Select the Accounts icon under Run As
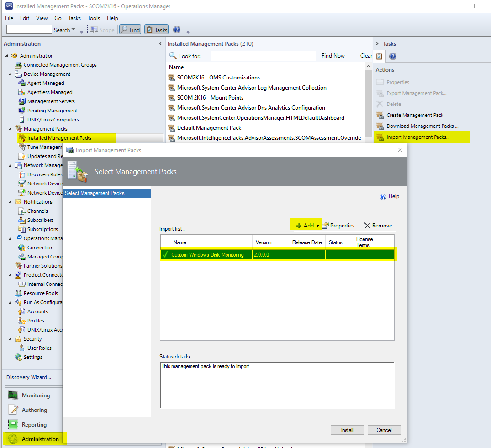This screenshot has width=491, height=448. pos(22,311)
